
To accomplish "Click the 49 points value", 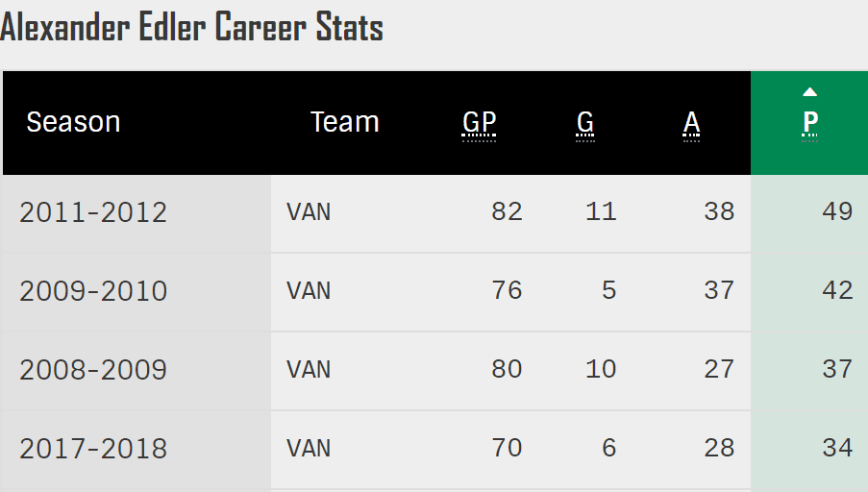I will coord(837,211).
